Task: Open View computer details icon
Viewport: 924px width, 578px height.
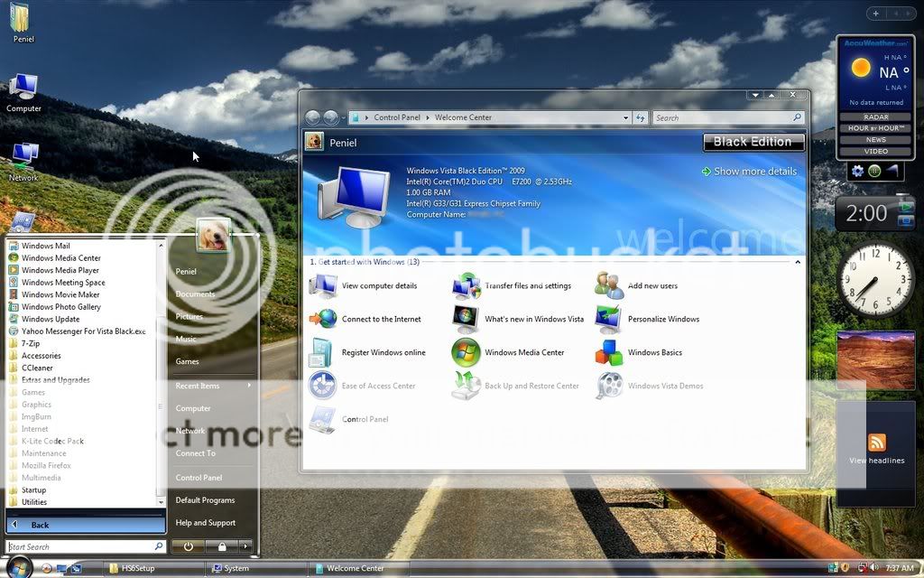Action: click(x=323, y=286)
